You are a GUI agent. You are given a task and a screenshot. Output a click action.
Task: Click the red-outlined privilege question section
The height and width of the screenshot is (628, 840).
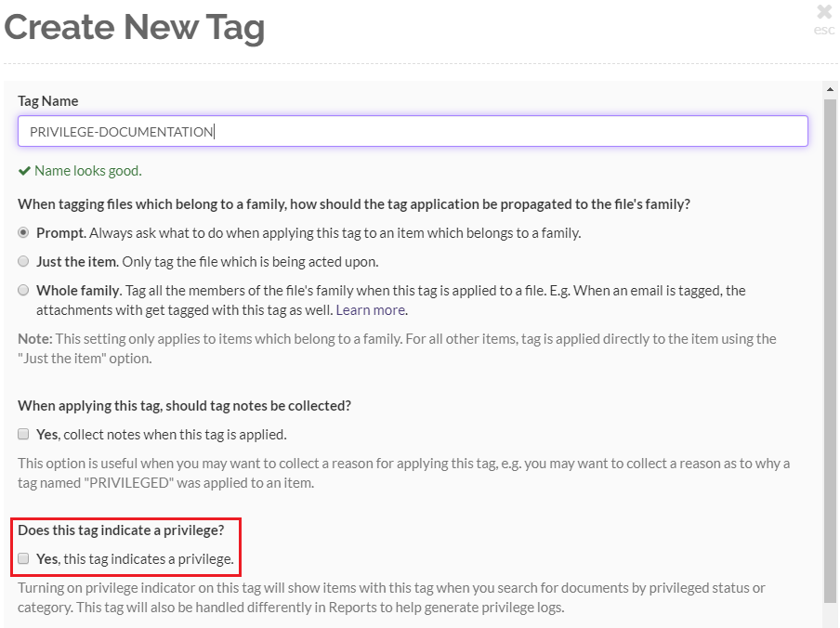pyautogui.click(x=125, y=546)
